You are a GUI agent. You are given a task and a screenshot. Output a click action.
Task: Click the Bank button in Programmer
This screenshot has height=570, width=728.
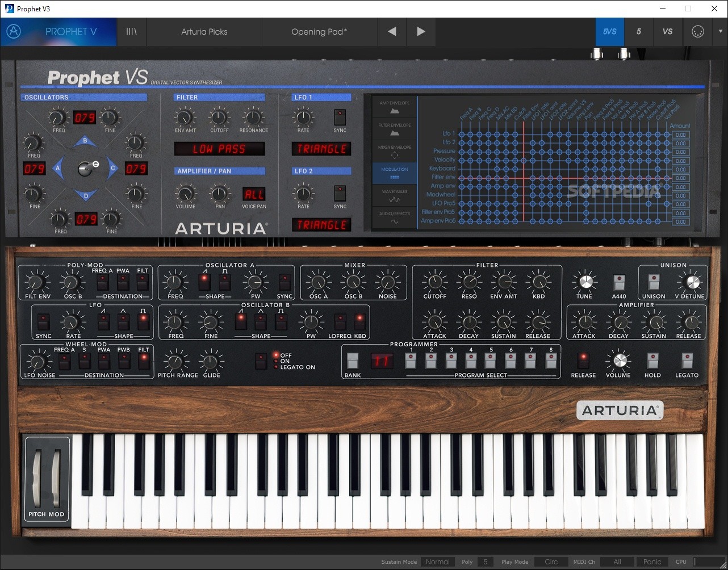coord(353,361)
